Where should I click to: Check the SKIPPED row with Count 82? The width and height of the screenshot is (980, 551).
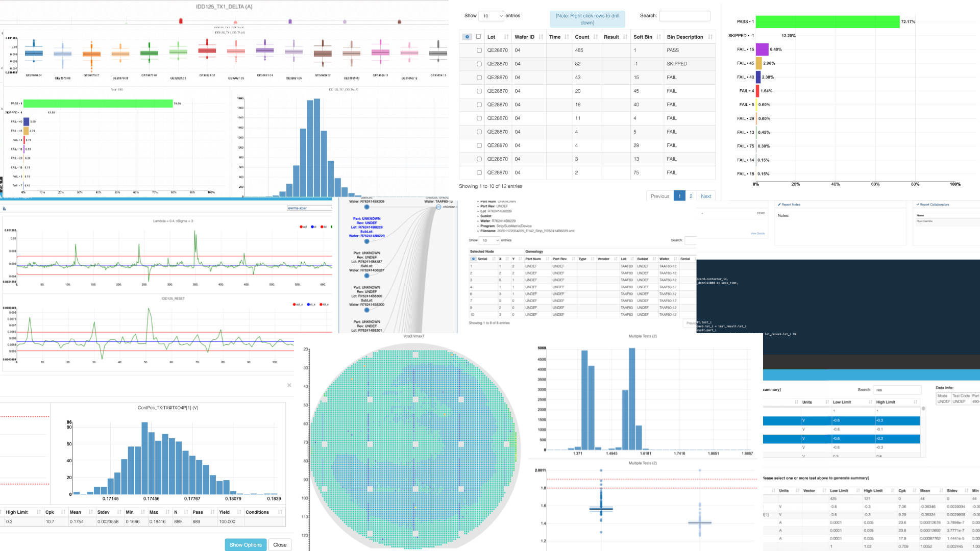479,64
